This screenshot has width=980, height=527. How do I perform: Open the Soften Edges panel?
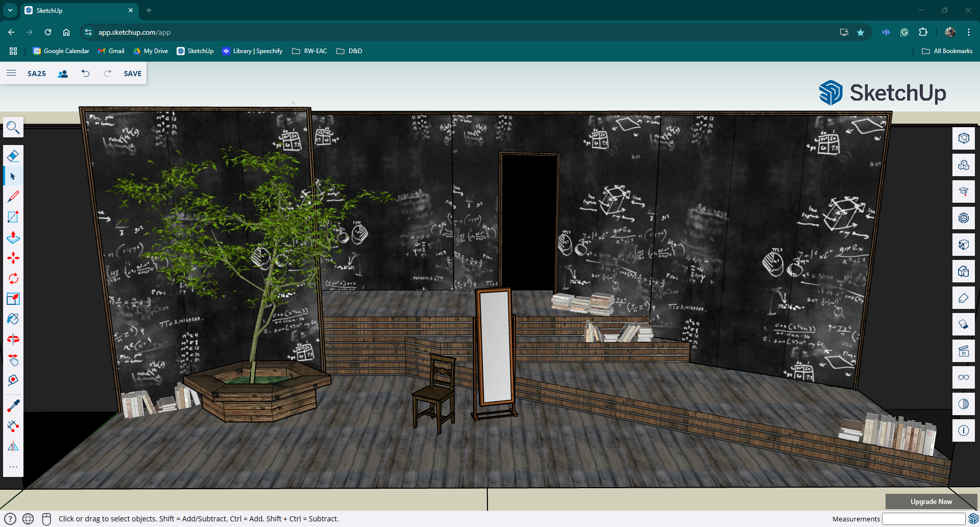[x=964, y=404]
